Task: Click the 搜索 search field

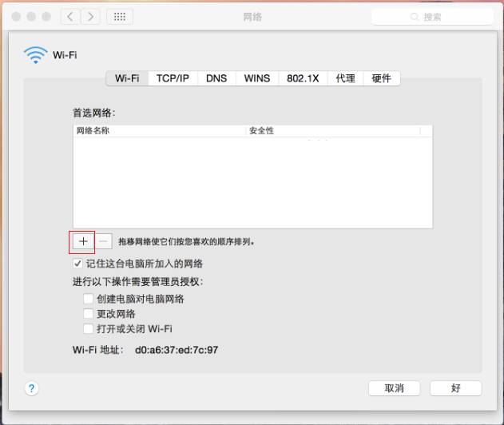Action: 432,17
